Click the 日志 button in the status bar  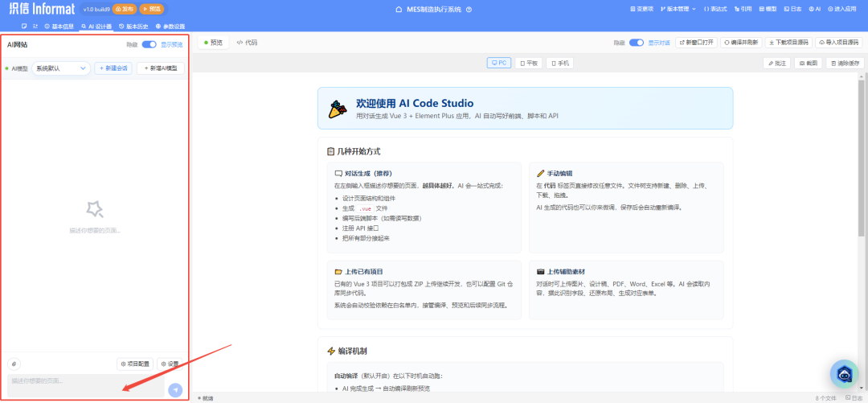coord(854,398)
